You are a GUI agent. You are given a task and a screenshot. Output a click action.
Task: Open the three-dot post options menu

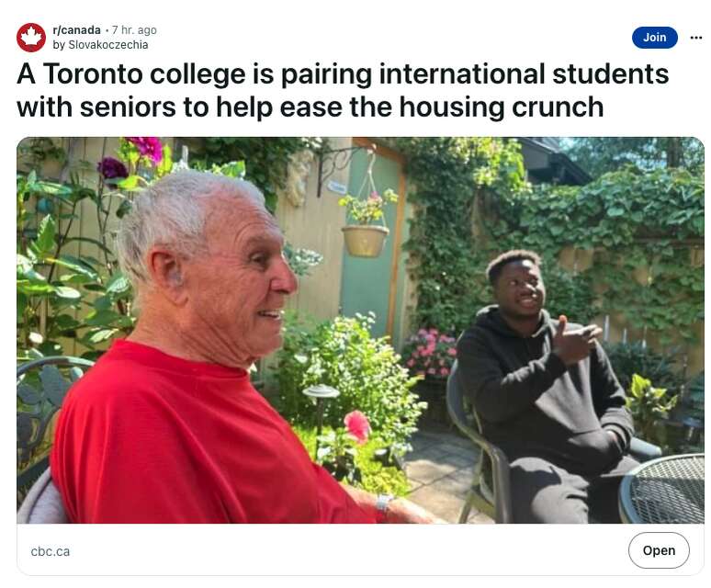[696, 38]
